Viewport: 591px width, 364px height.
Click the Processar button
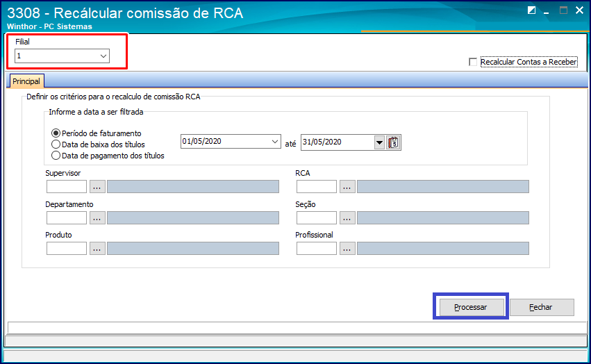coord(470,307)
